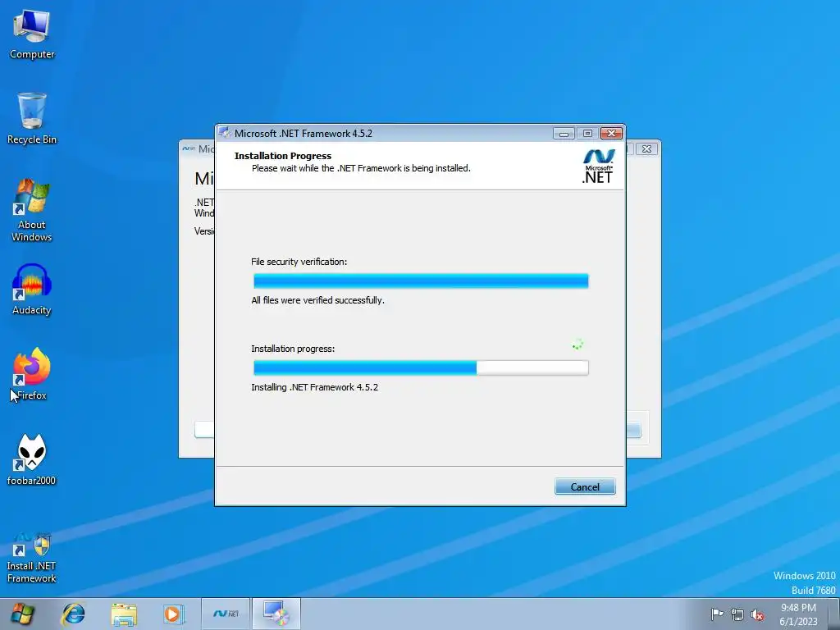Switch to the .NET taskbar window button
Viewport: 840px width, 630px height.
[226, 614]
